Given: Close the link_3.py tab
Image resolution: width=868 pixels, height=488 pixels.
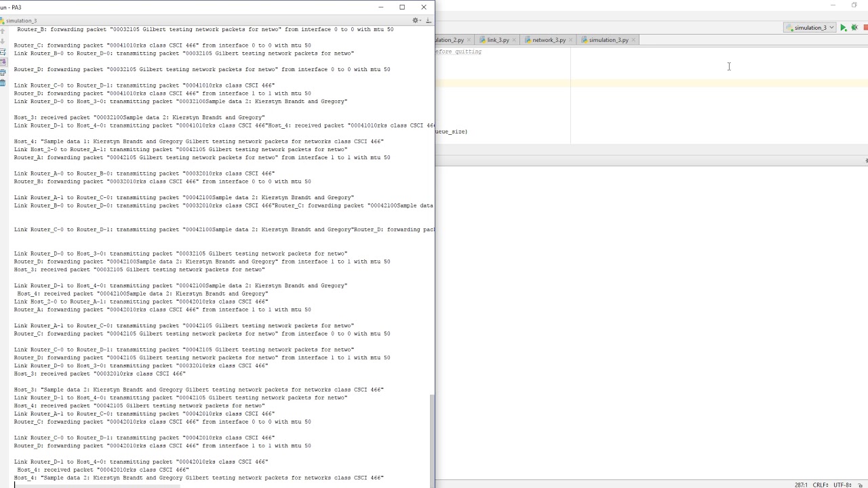Looking at the screenshot, I should coord(515,40).
